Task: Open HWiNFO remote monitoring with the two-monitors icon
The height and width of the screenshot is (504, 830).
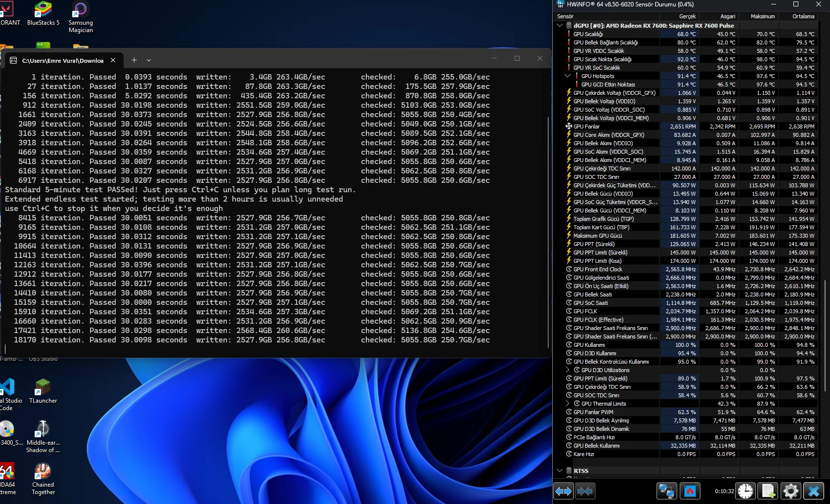Action: [667, 491]
